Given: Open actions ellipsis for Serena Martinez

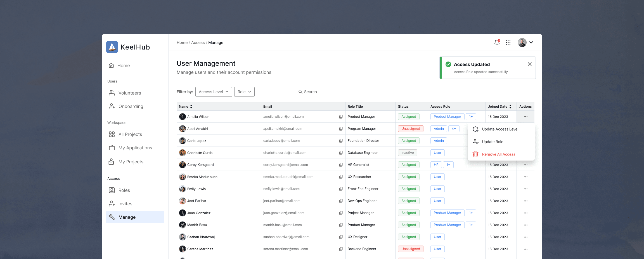Looking at the screenshot, I should pos(525,249).
